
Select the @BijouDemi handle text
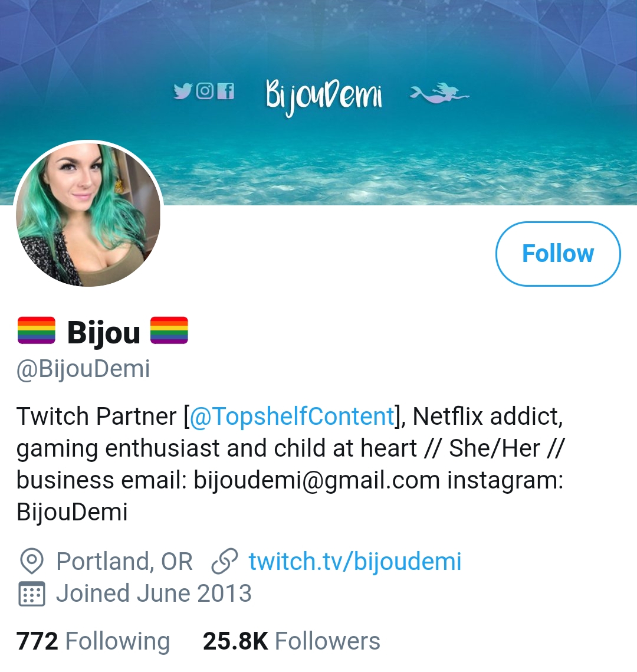pos(83,369)
